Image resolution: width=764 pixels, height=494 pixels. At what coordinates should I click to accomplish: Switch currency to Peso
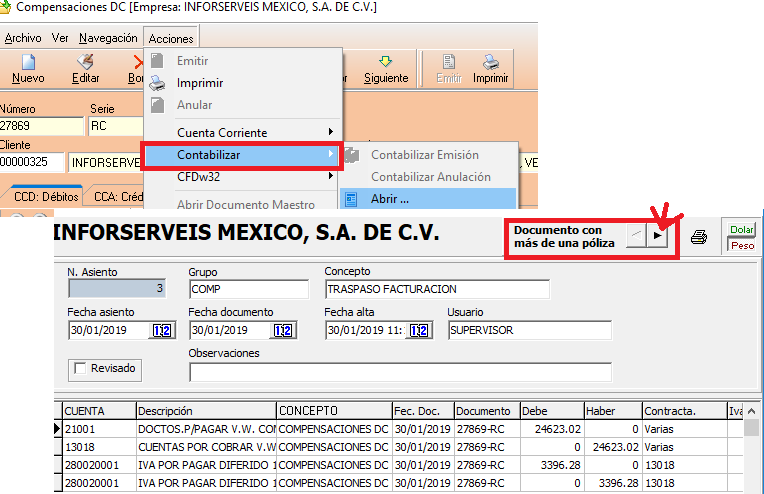pos(742,246)
